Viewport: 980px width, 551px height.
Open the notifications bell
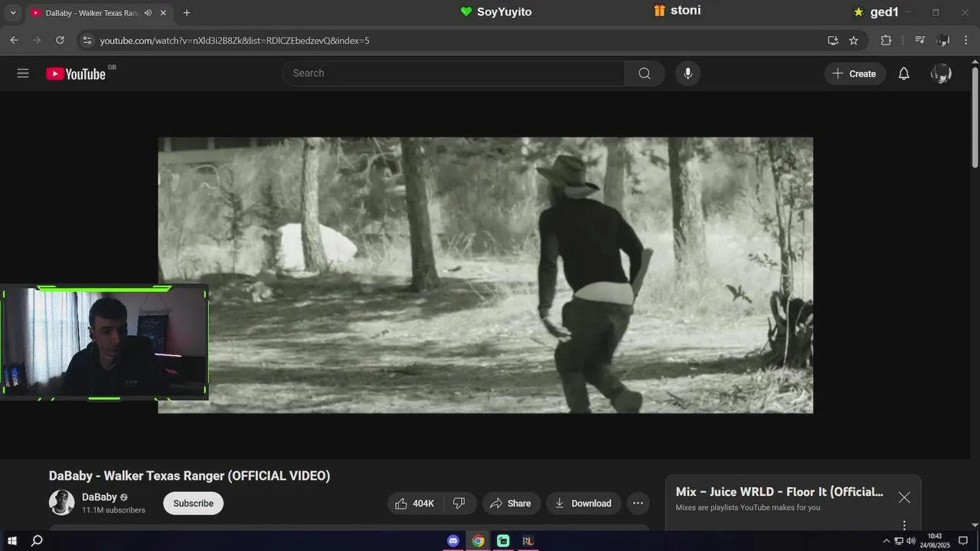click(904, 73)
